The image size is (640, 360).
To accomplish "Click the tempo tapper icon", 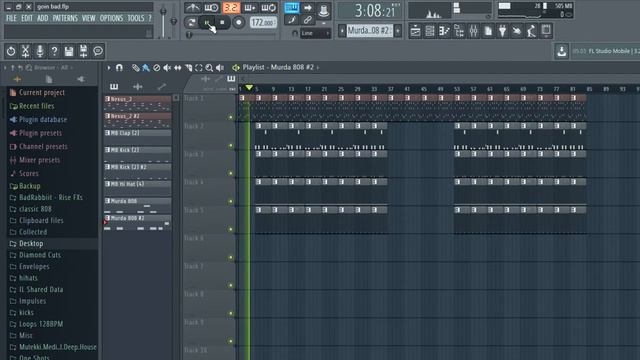I will [531, 31].
